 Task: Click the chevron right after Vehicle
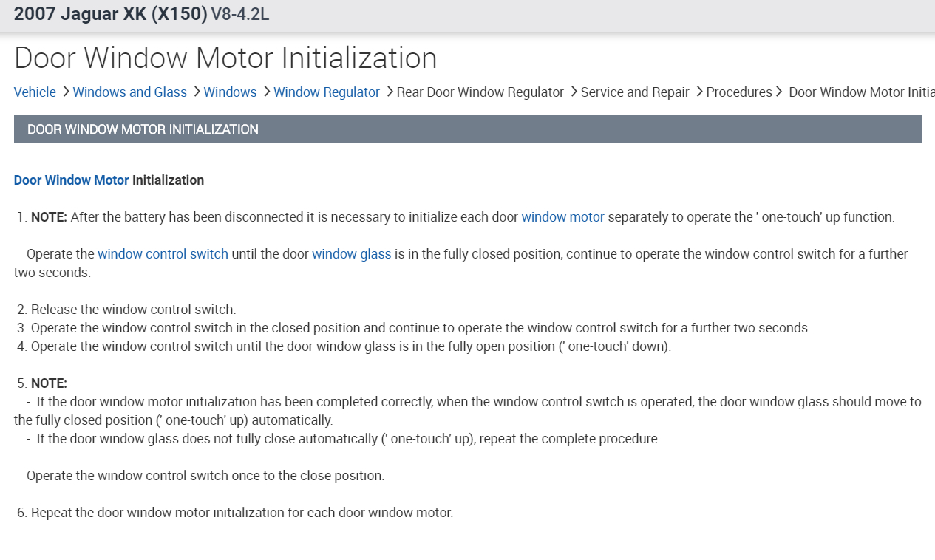[65, 92]
